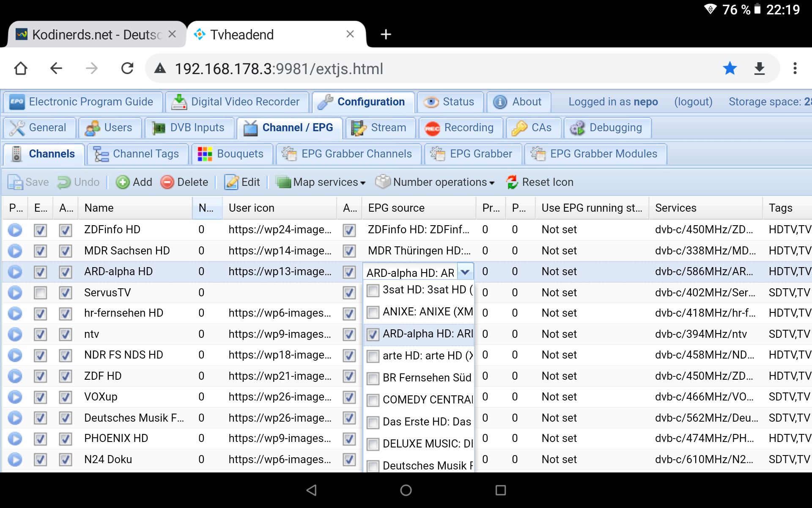812x508 pixels.
Task: Check arte HD in EPG source list
Action: (x=373, y=357)
